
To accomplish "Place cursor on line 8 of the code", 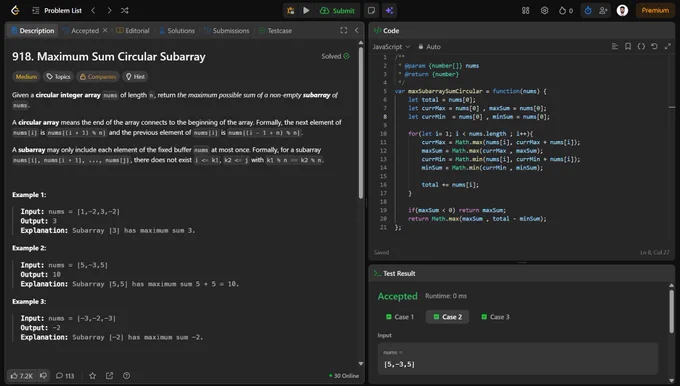I will point(479,117).
